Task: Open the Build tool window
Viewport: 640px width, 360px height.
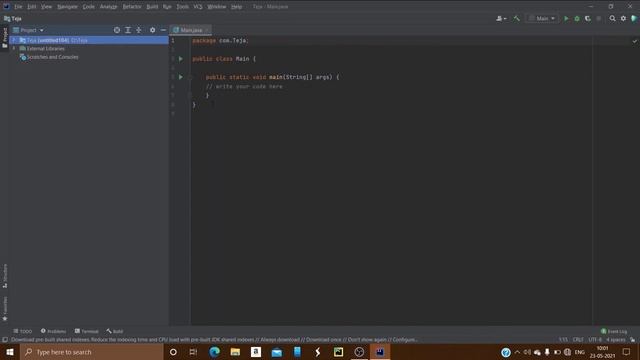Action: click(115, 331)
